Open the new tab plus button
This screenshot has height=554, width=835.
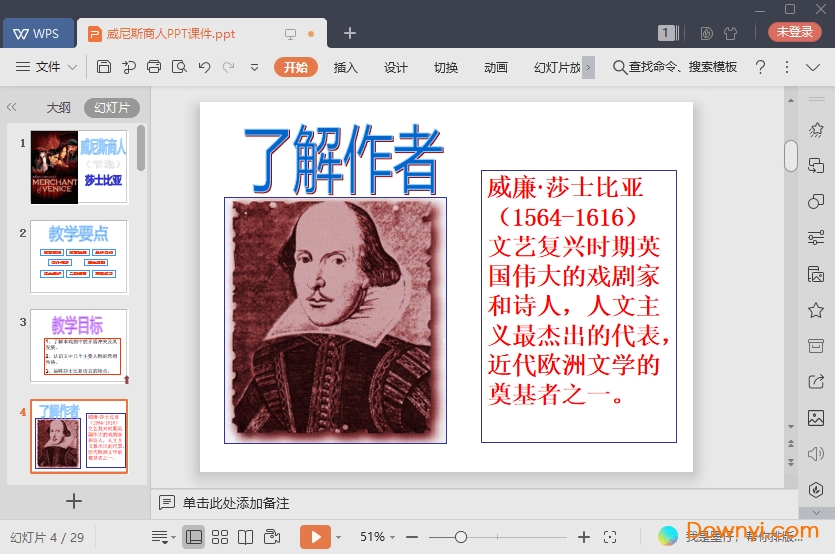point(349,33)
